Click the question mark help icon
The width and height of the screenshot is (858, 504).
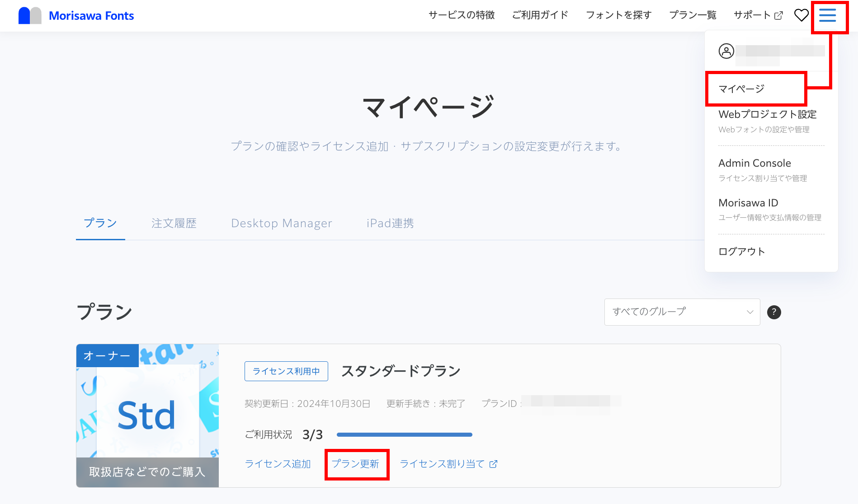774,312
